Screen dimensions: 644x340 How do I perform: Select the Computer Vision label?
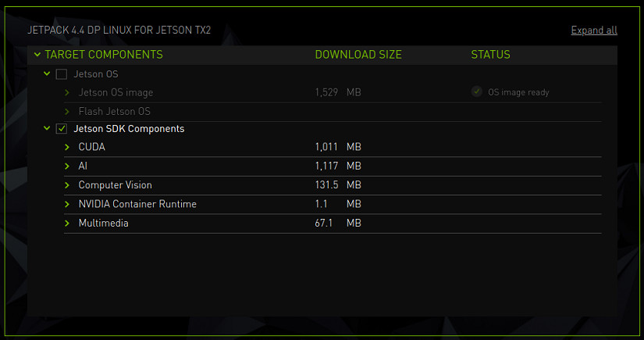tap(116, 185)
